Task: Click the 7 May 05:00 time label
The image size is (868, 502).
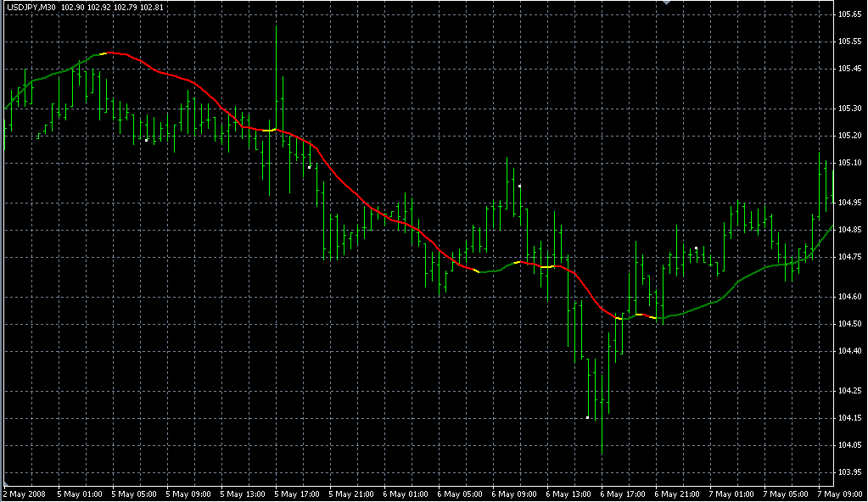Action: tap(785, 494)
